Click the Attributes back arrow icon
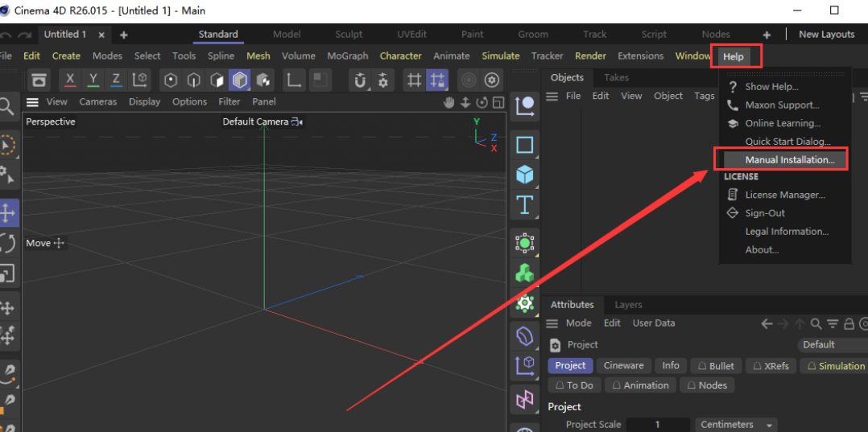 point(767,323)
